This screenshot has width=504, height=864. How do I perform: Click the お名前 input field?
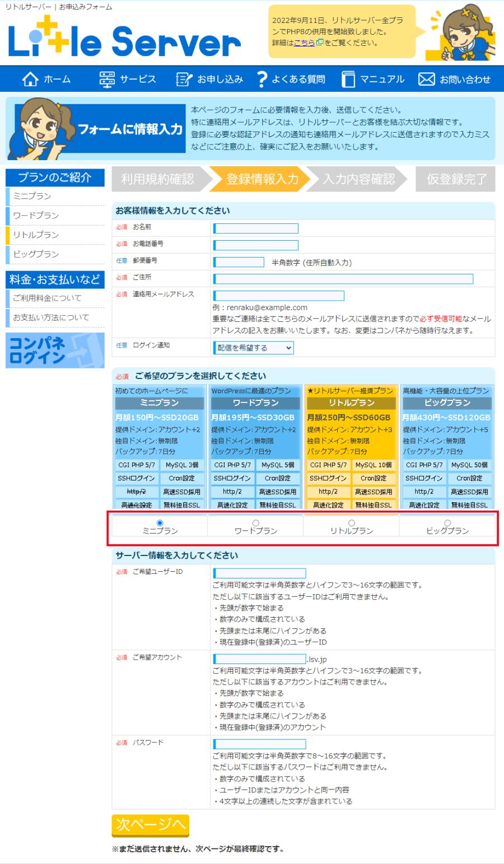[255, 228]
